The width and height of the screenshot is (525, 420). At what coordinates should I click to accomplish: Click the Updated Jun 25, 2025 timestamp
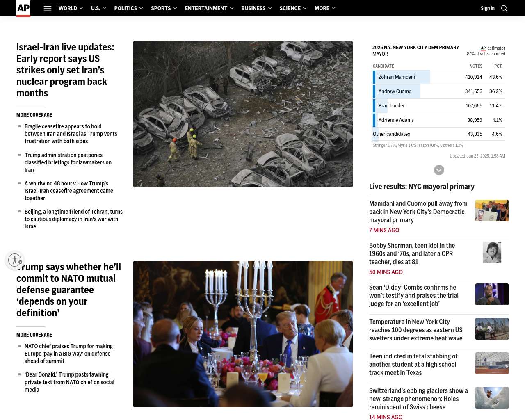(x=477, y=156)
